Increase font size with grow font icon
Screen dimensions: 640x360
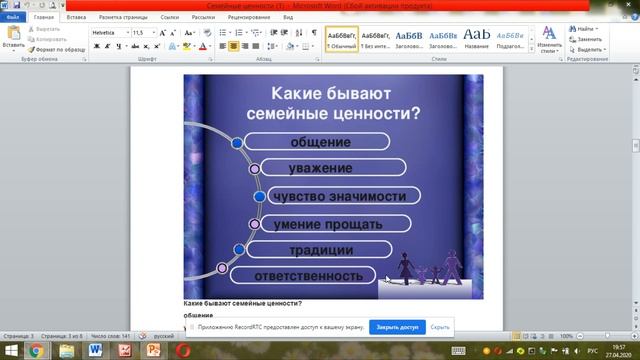tap(162, 33)
